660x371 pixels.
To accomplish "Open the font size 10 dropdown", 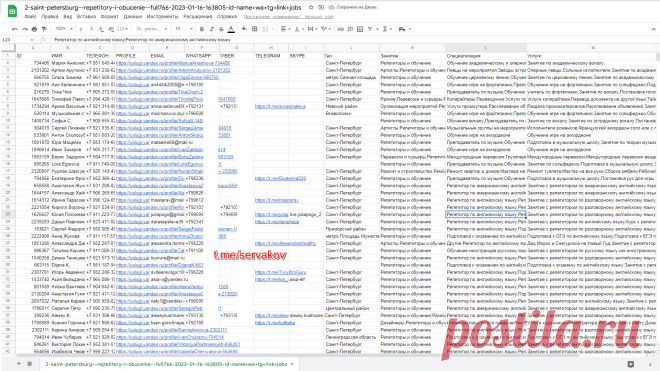I will pos(184,29).
